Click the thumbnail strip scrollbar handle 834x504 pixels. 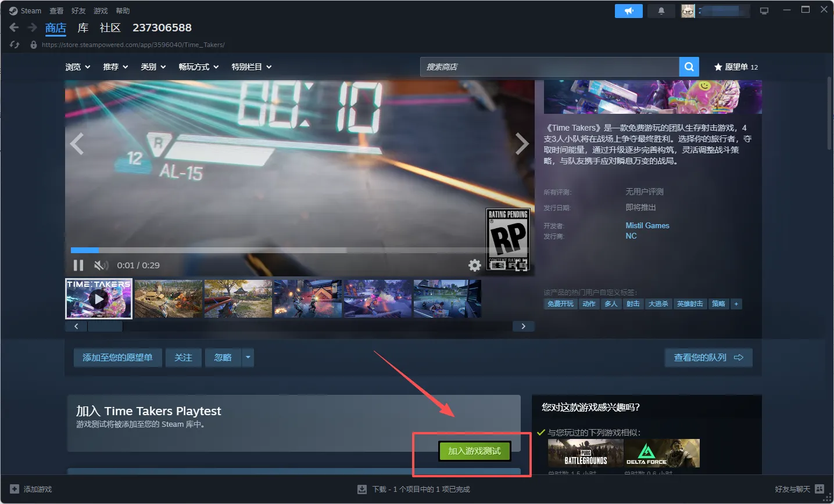tap(105, 326)
